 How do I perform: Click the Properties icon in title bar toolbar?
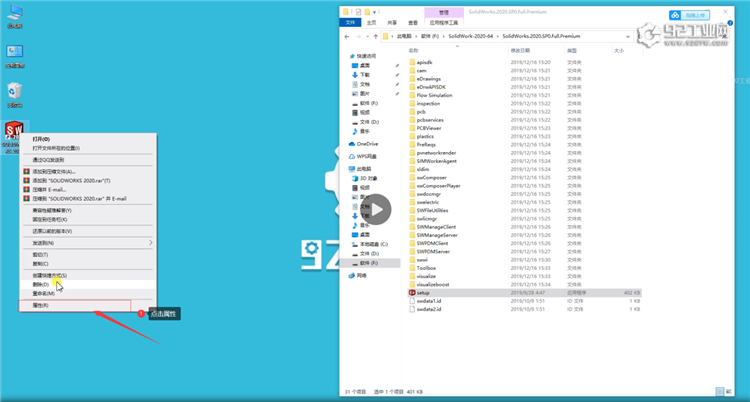click(357, 11)
